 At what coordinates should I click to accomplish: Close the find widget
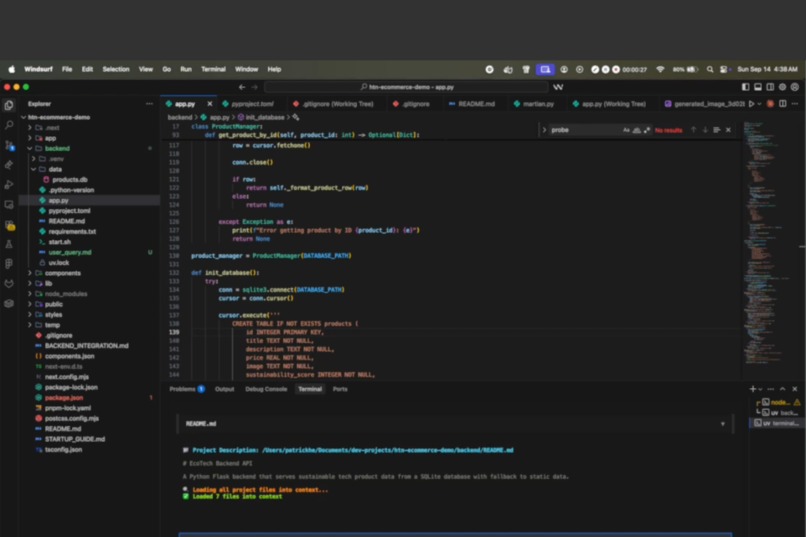point(728,130)
